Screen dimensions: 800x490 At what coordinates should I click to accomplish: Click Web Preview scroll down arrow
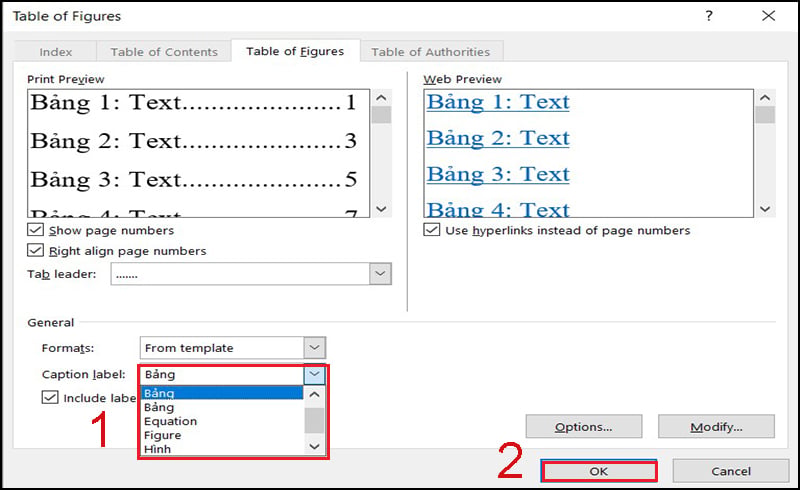tap(765, 209)
